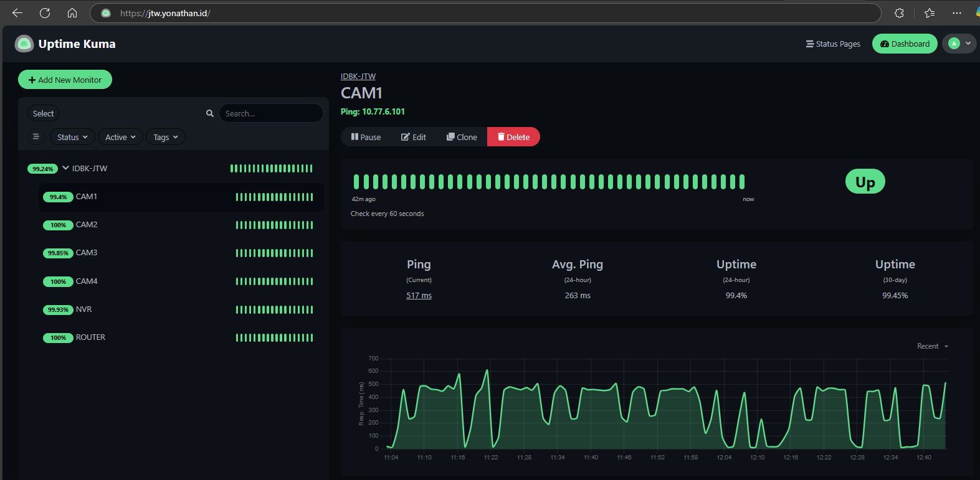Click the search magnifier icon in monitor list

210,113
